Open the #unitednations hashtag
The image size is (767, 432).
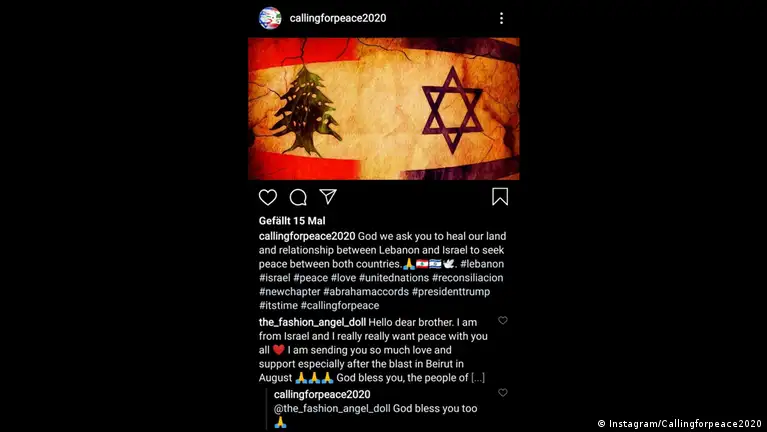click(394, 278)
